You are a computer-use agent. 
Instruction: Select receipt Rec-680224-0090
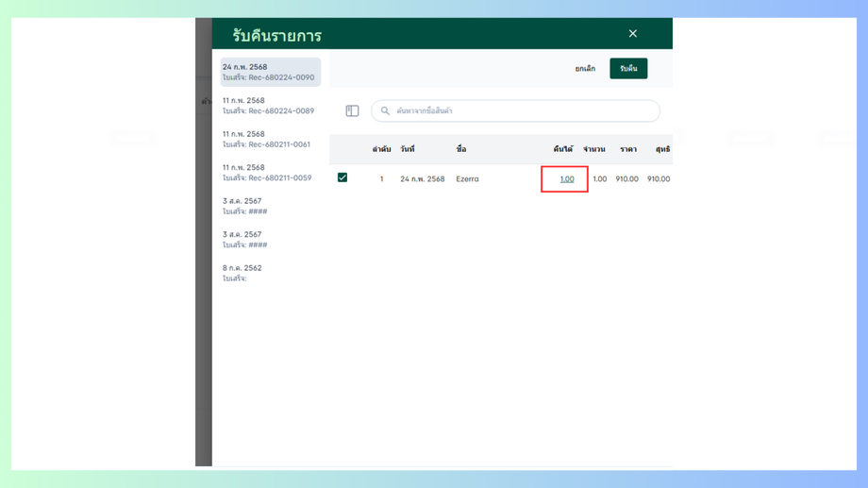270,72
